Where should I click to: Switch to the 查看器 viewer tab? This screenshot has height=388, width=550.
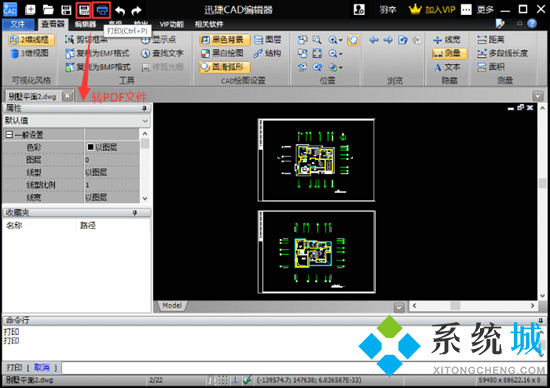[x=53, y=24]
